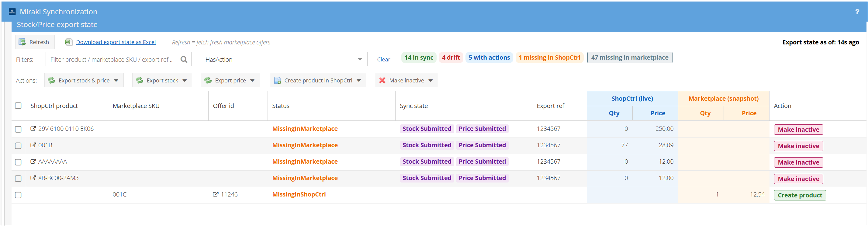
Task: Click the Excel file icon beside download link
Action: click(68, 42)
